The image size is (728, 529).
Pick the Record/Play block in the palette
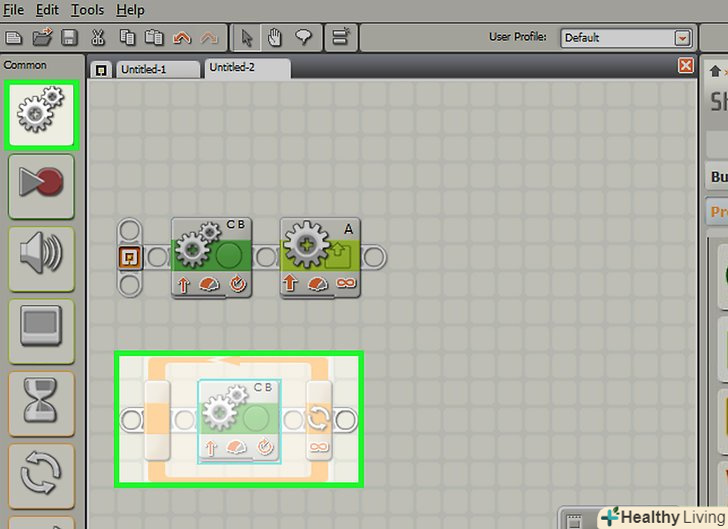click(x=41, y=187)
